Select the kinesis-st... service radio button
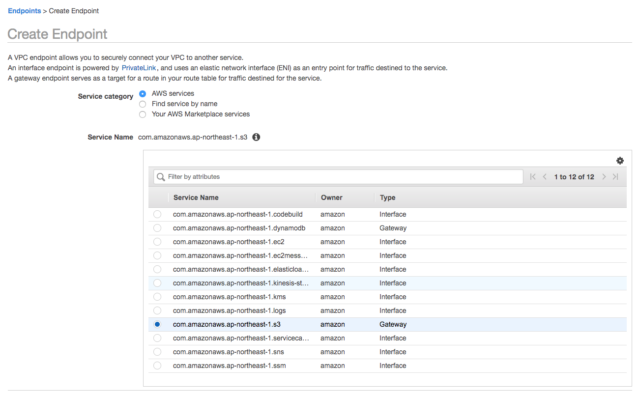Image resolution: width=640 pixels, height=395 pixels. click(x=157, y=283)
